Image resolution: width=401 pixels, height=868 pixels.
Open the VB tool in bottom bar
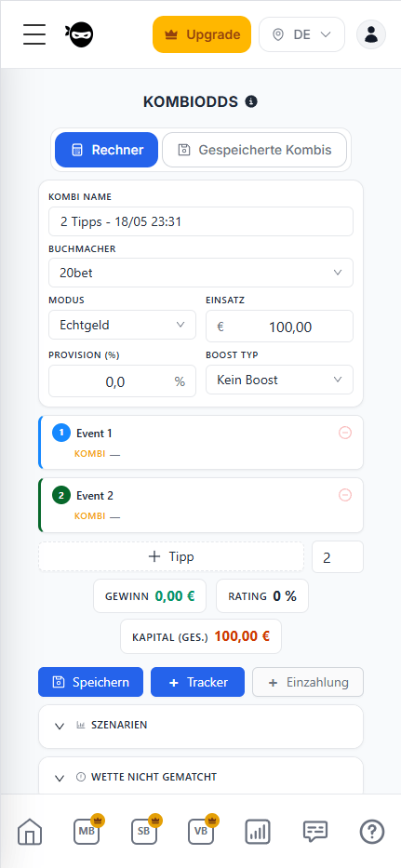201,831
